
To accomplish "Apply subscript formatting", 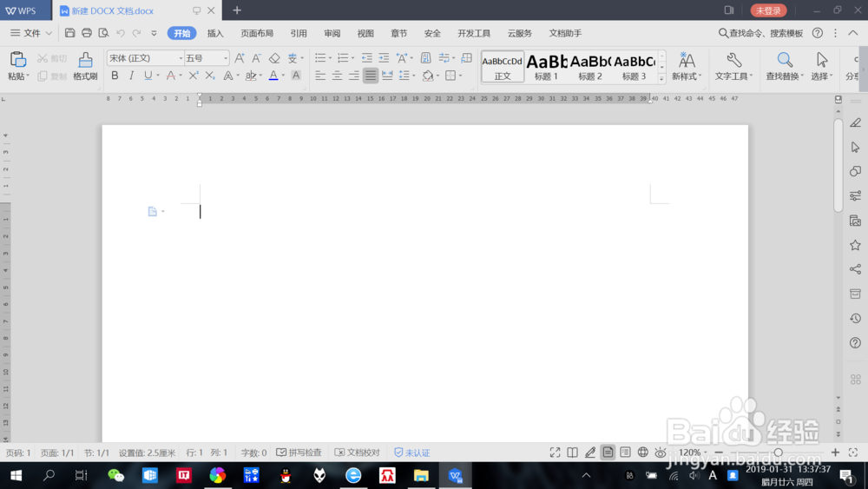I will coord(210,76).
